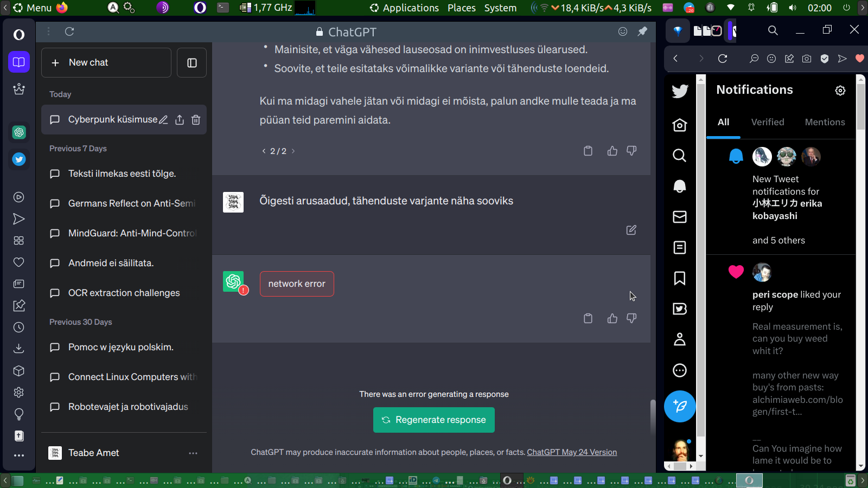Switch to the All notifications tab

(x=724, y=123)
